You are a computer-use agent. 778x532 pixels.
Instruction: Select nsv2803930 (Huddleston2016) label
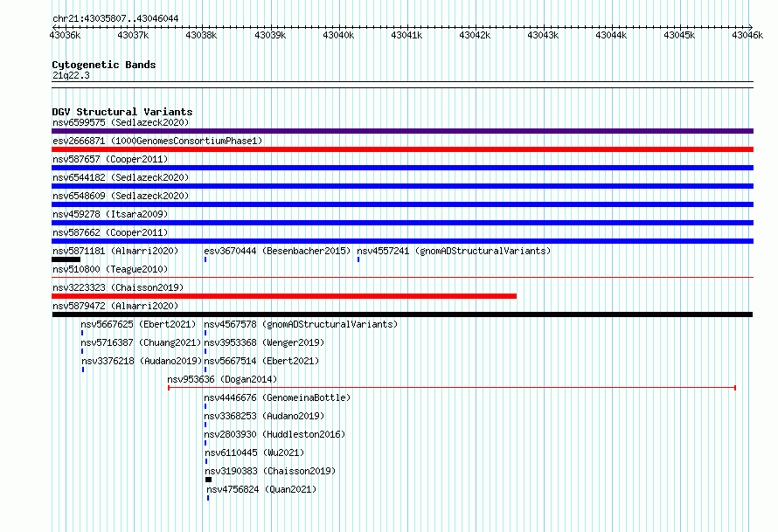coord(274,434)
